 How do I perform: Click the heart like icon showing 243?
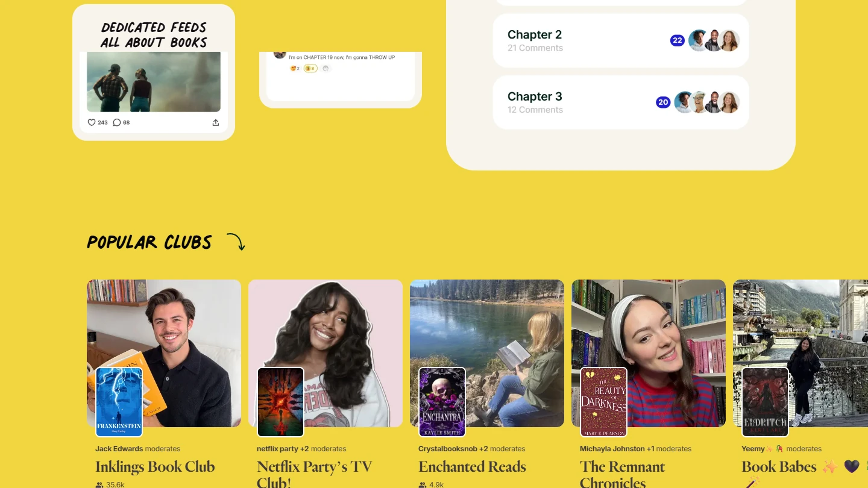pos(92,122)
